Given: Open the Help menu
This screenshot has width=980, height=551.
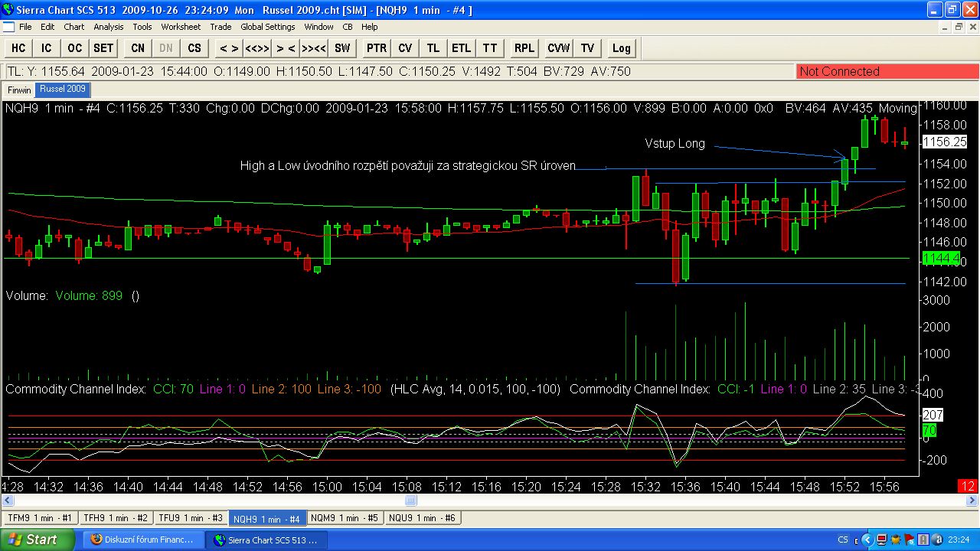Looking at the screenshot, I should 370,27.
